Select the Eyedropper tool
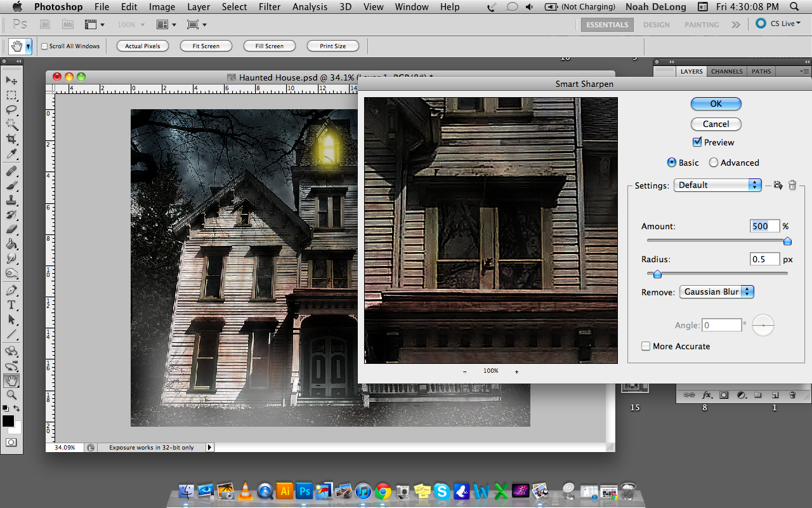The width and height of the screenshot is (812, 508). point(11,154)
